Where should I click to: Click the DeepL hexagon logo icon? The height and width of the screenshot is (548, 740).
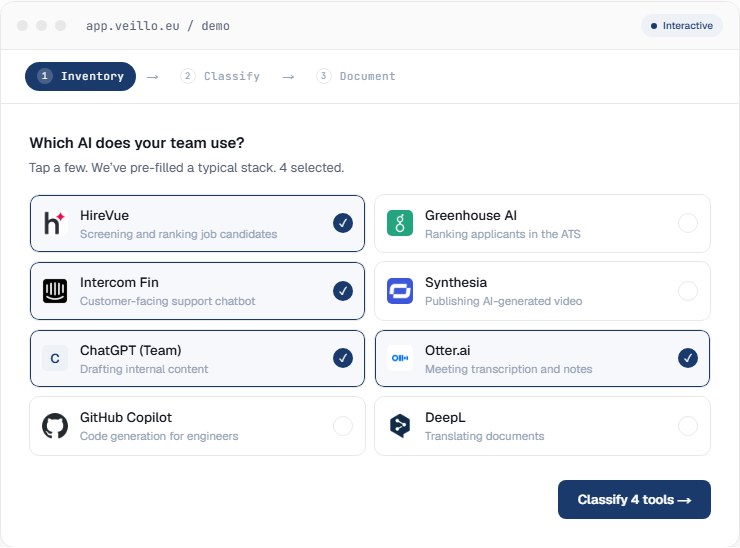400,426
